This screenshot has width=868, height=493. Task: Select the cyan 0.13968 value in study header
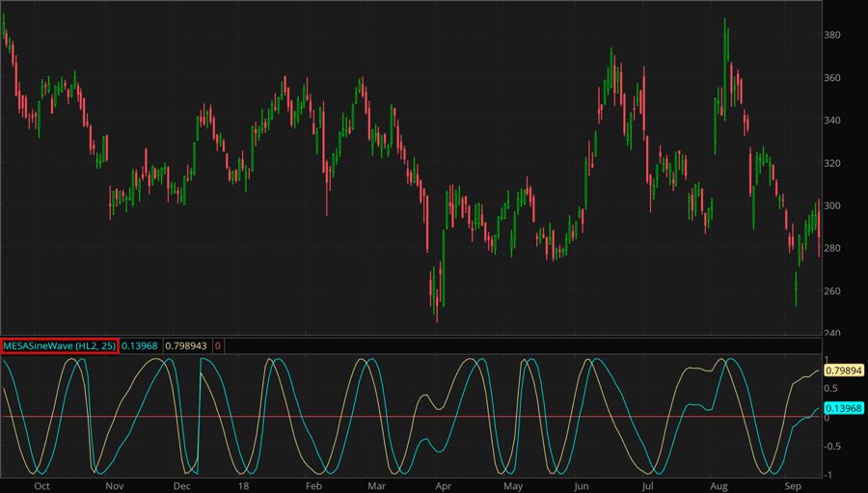pos(140,345)
